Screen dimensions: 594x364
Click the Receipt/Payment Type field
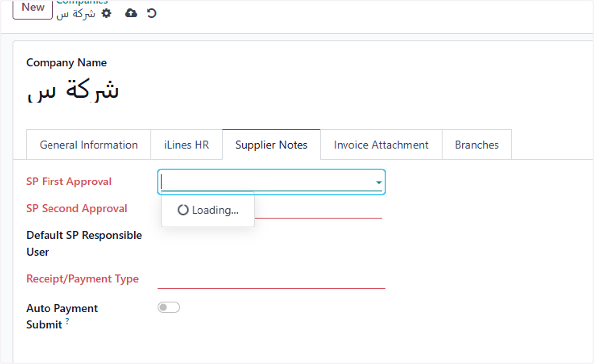pos(271,279)
